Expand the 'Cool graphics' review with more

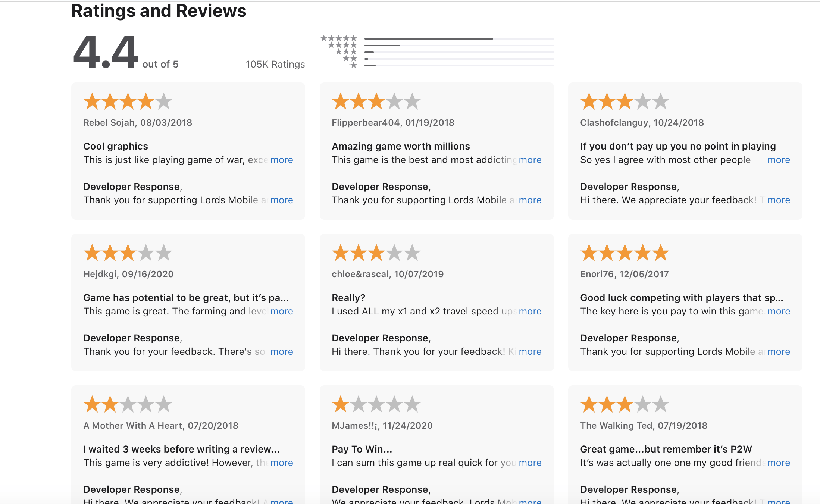pos(282,160)
